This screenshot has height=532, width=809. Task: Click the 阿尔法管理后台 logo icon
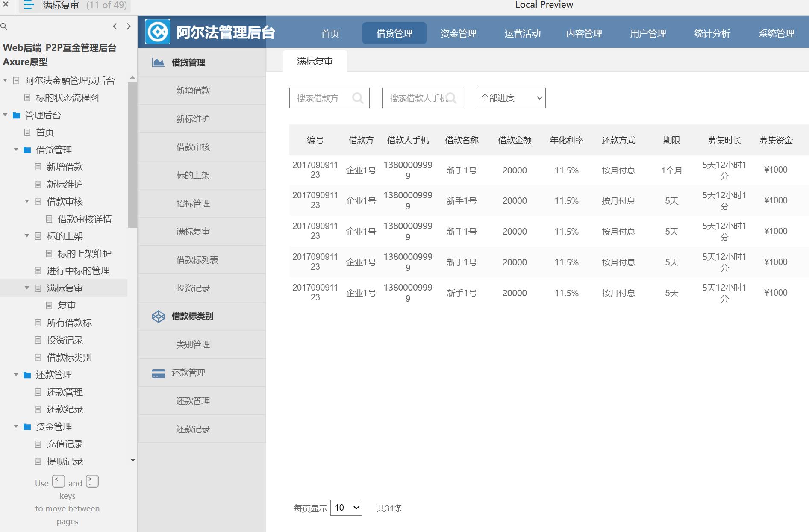coord(158,32)
